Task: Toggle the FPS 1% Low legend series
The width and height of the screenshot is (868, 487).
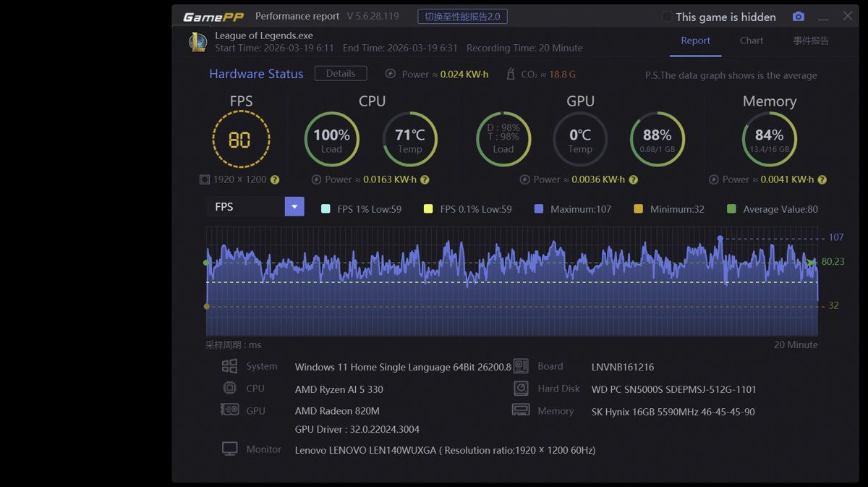Action: [325, 209]
